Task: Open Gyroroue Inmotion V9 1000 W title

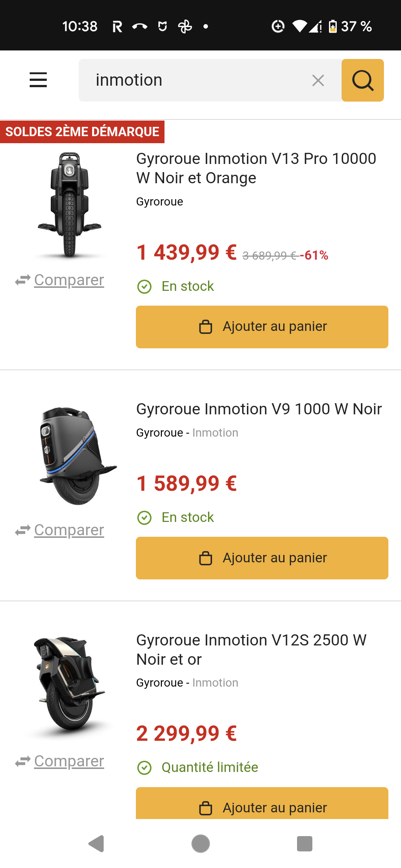Action: [x=259, y=409]
